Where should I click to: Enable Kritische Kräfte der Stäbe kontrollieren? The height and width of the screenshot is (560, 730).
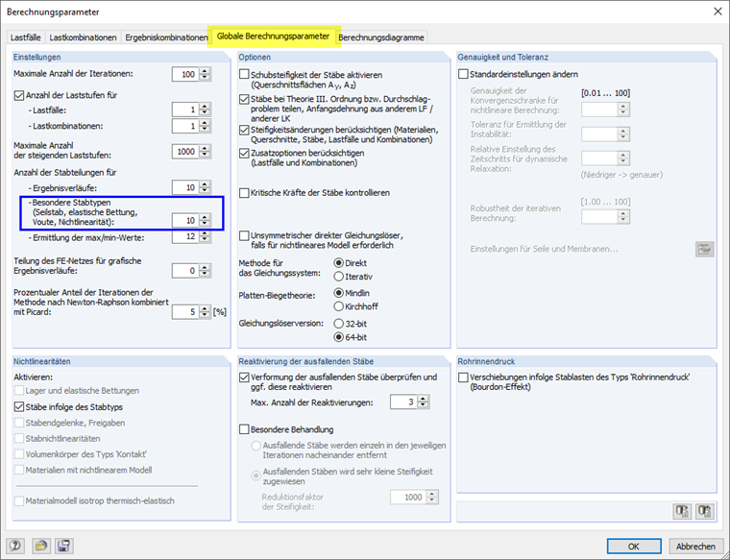[x=244, y=193]
